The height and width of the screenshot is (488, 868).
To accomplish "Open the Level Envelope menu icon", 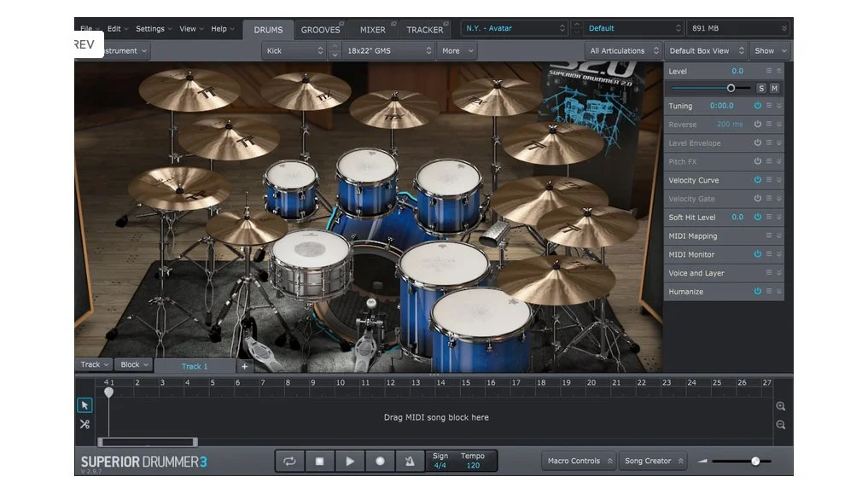I will pyautogui.click(x=769, y=142).
